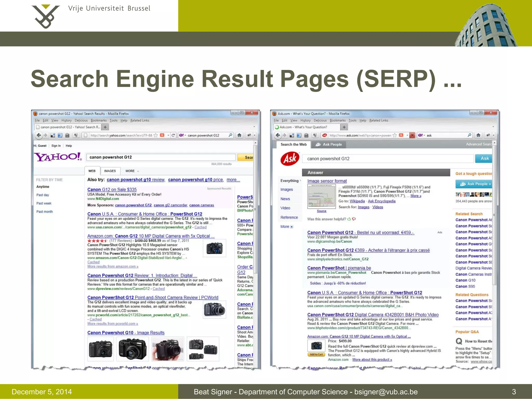The width and height of the screenshot is (532, 399).
Task: Switch to the IMAGES tab on Yahoo
Action: click(x=110, y=171)
